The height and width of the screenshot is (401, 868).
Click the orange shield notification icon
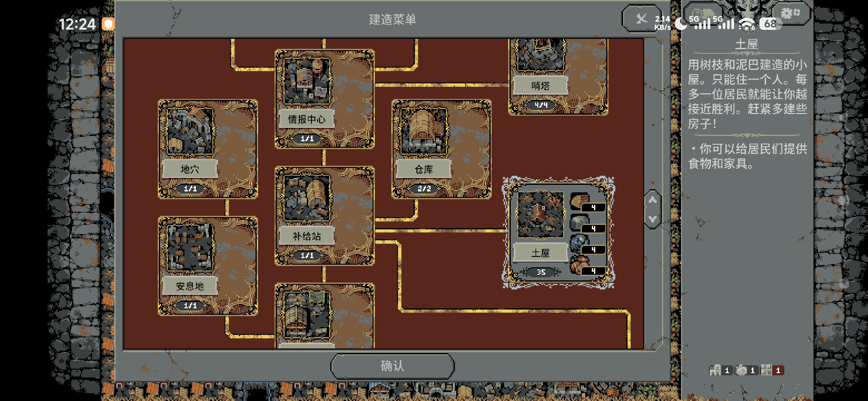click(108, 24)
